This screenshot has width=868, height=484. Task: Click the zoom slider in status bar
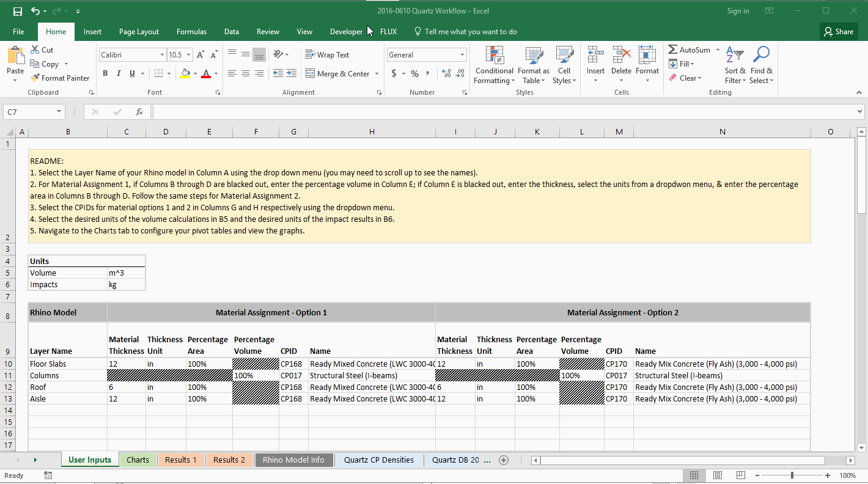coord(792,475)
